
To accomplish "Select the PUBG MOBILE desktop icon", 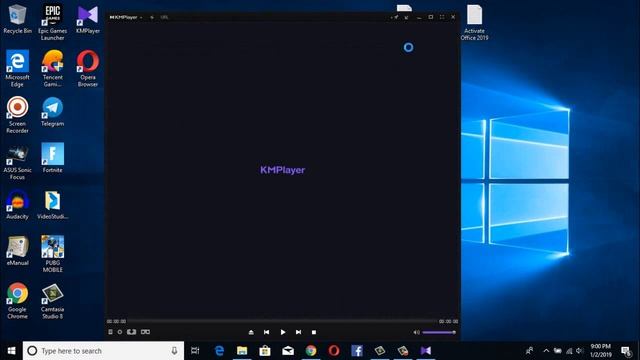I will (x=53, y=254).
